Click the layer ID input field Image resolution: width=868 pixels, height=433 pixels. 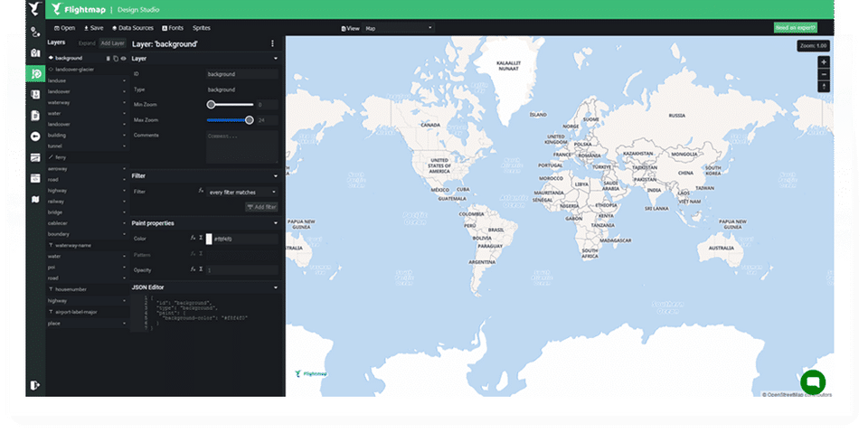tap(242, 73)
